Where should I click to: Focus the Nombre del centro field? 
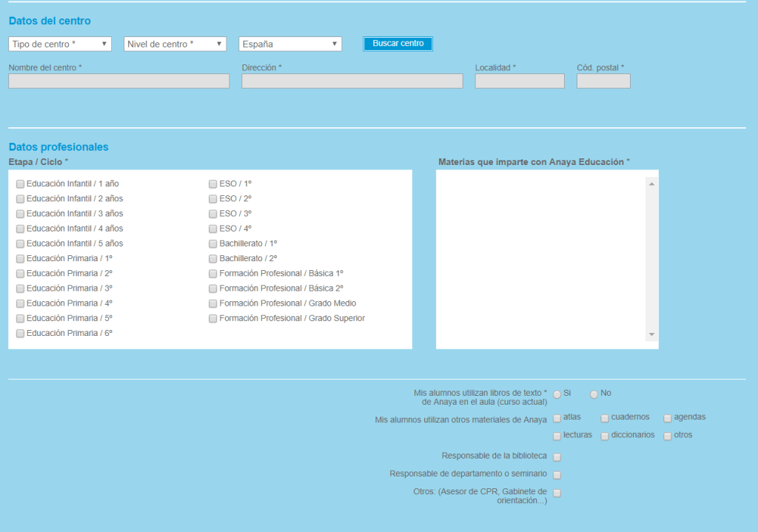tap(118, 81)
